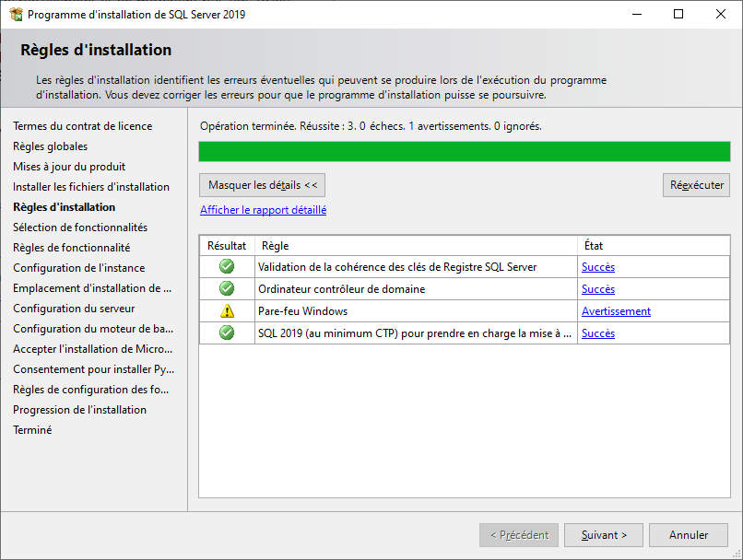This screenshot has height=560, width=743.
Task: Select the Règles d'installation step
Action: 64,207
